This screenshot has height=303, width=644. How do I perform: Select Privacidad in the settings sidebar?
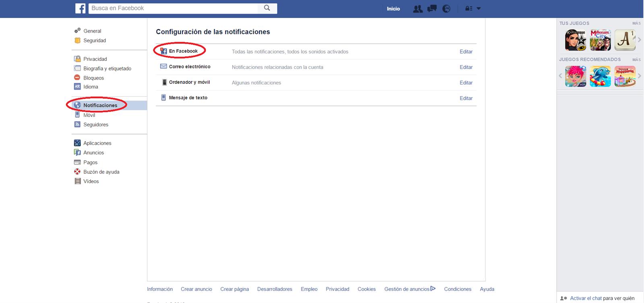pyautogui.click(x=95, y=59)
